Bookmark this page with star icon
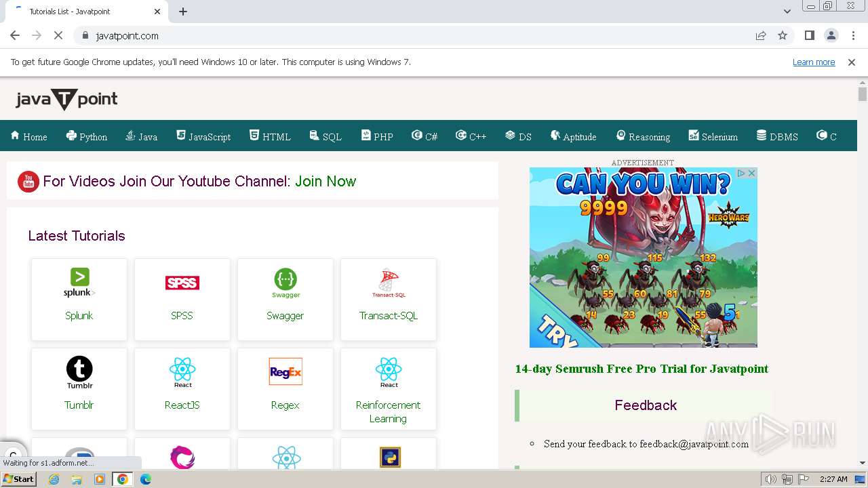868x488 pixels. pos(783,35)
